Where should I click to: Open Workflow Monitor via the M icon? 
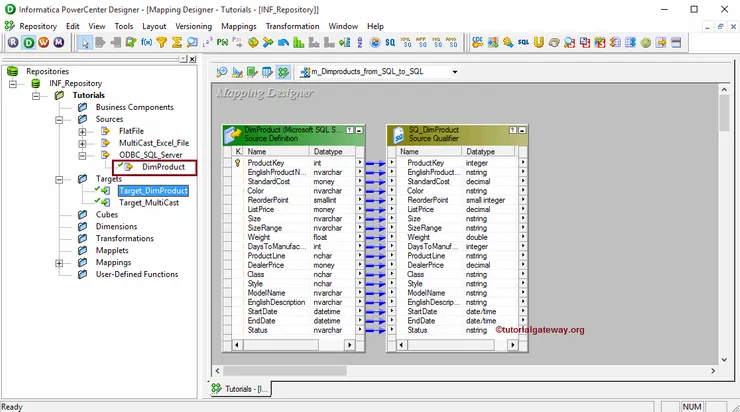pos(59,42)
